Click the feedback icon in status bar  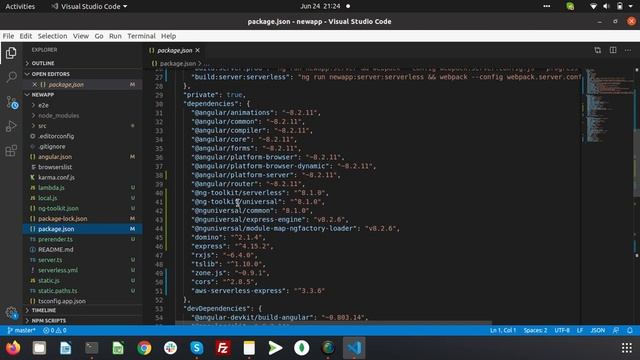click(x=616, y=330)
